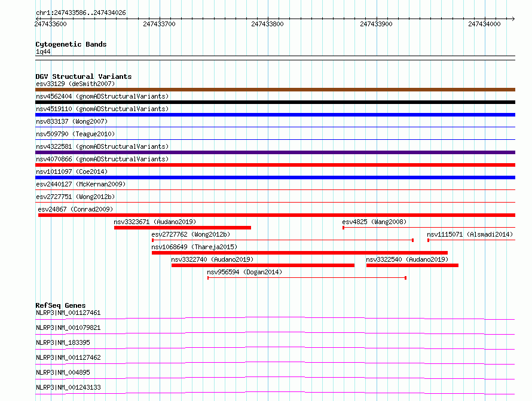Screen dimensions: 532x401
Task: Open the nsv3323671 (Audano2019) variant label
Action: [155, 222]
